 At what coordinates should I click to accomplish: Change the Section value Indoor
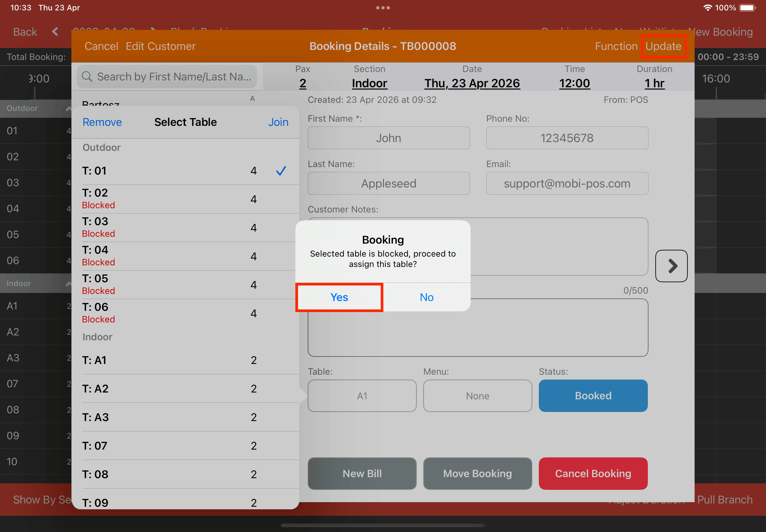369,83
